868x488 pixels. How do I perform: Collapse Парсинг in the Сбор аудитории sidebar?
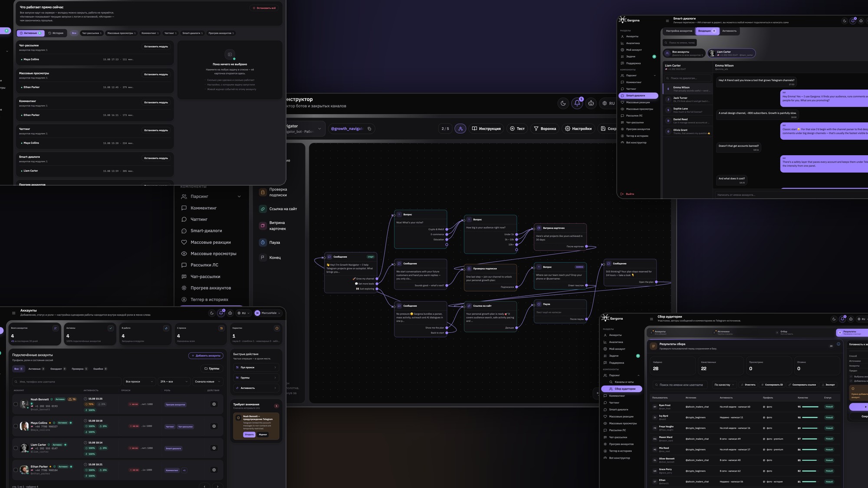(621, 375)
